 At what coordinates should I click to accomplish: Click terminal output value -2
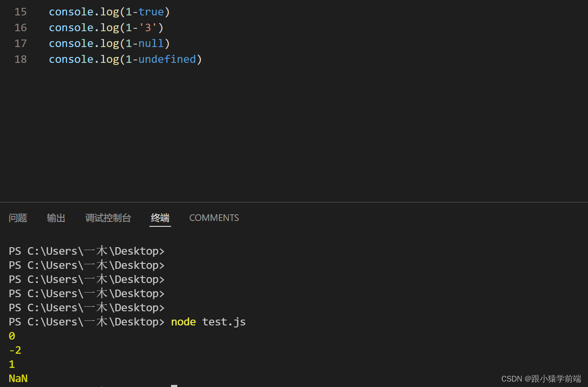pos(15,350)
